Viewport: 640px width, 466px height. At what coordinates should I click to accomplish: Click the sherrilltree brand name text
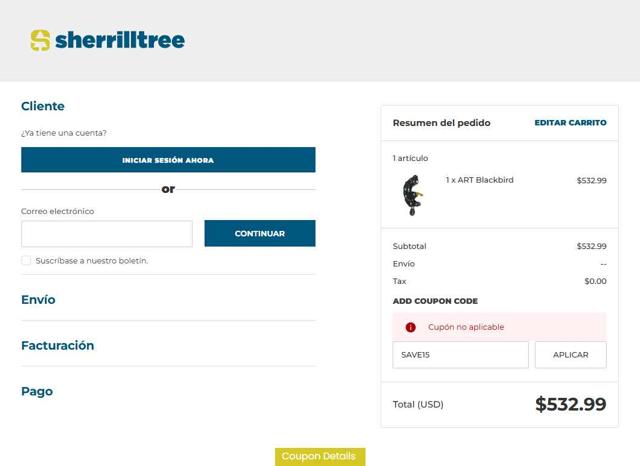tap(120, 41)
